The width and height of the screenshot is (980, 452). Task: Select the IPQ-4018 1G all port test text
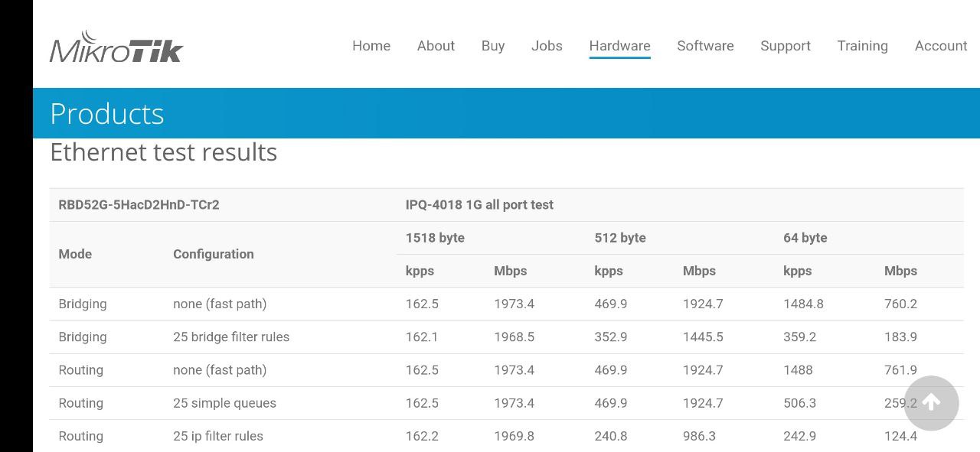[479, 205]
